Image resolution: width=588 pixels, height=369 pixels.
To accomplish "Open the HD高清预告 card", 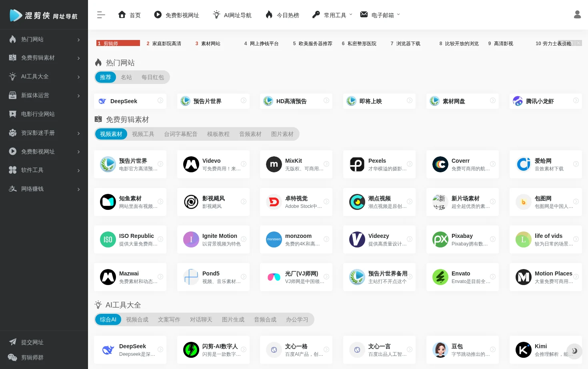I will click(x=296, y=101).
